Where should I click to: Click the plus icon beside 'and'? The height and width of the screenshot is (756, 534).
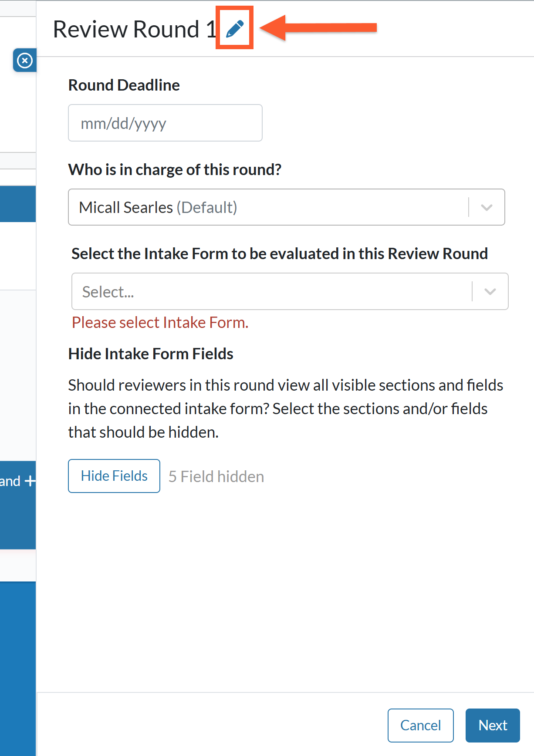click(x=30, y=481)
